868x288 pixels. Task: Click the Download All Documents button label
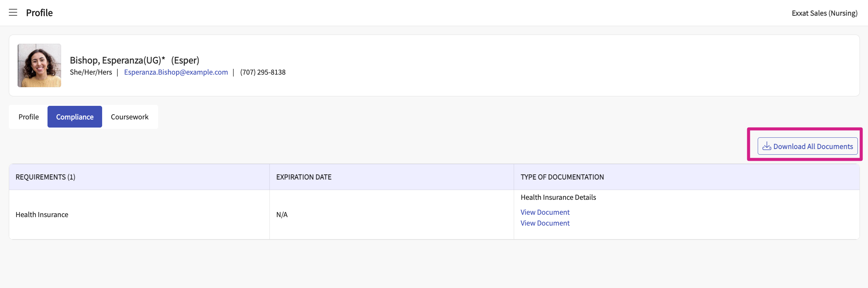813,147
